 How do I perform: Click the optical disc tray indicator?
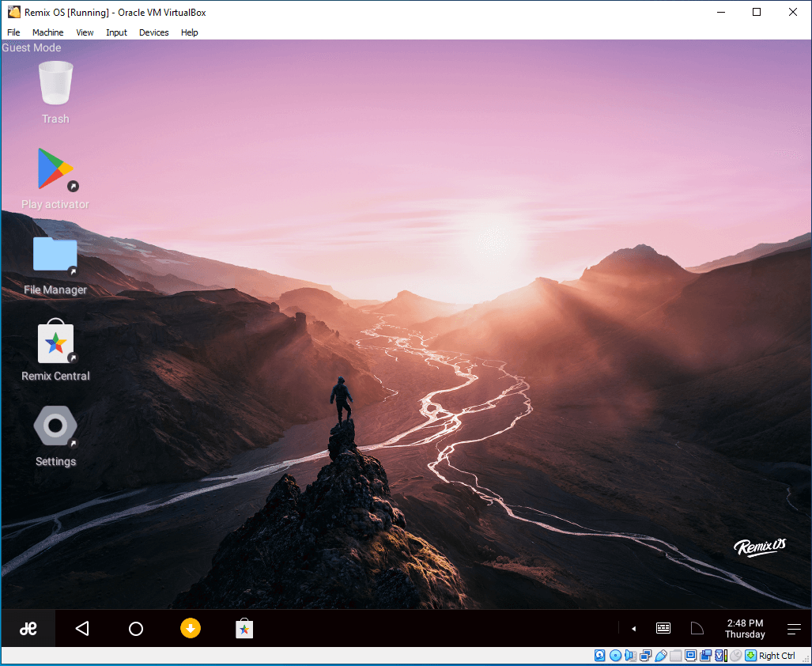point(614,656)
